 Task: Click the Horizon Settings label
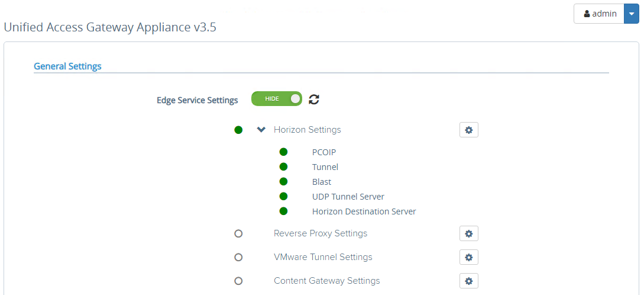coord(307,130)
